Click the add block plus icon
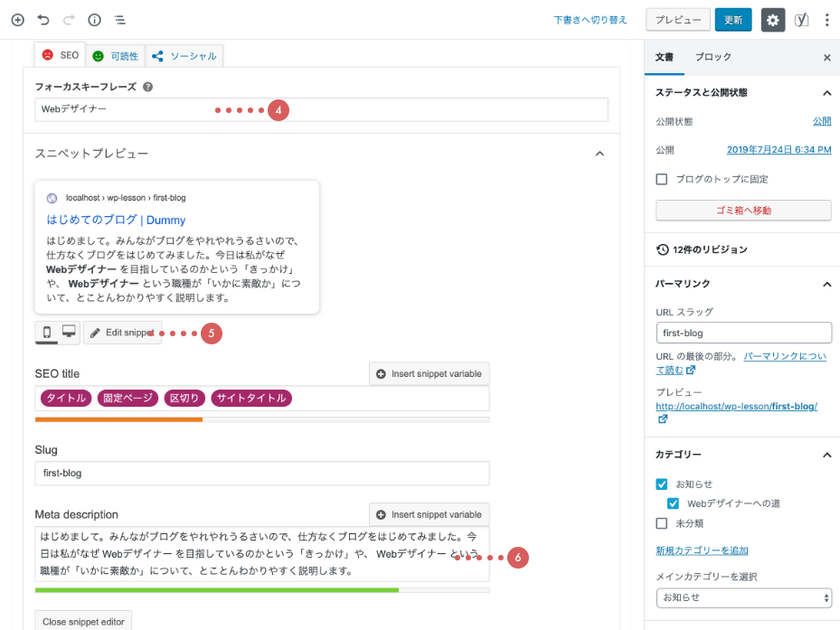The height and width of the screenshot is (630, 840). pos(17,19)
